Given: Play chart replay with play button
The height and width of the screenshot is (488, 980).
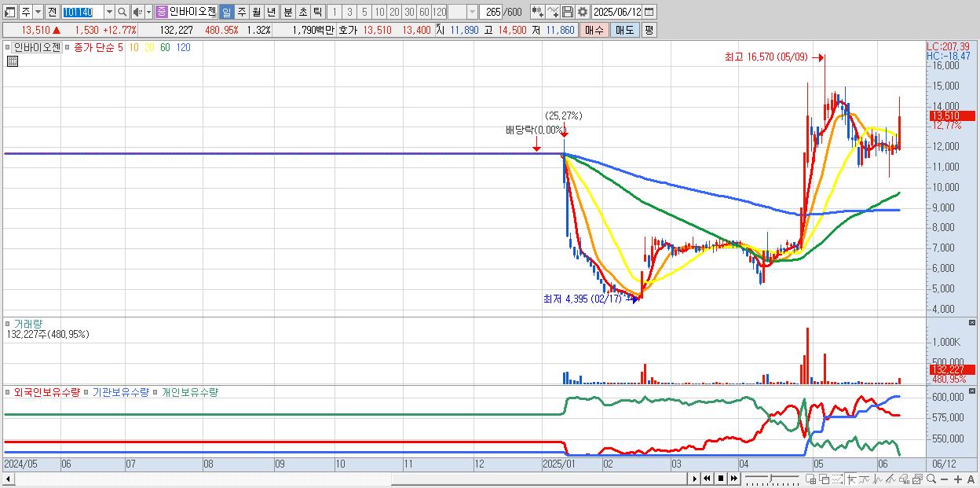Looking at the screenshot, I should (x=694, y=479).
